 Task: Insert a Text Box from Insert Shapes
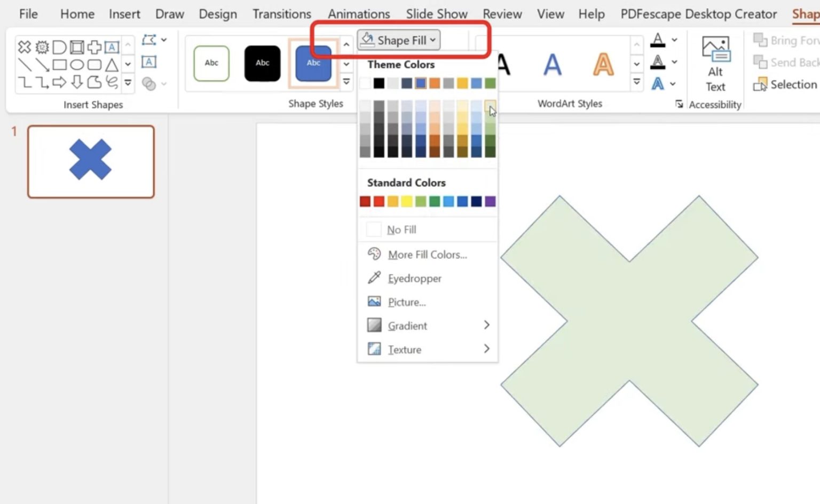click(111, 47)
